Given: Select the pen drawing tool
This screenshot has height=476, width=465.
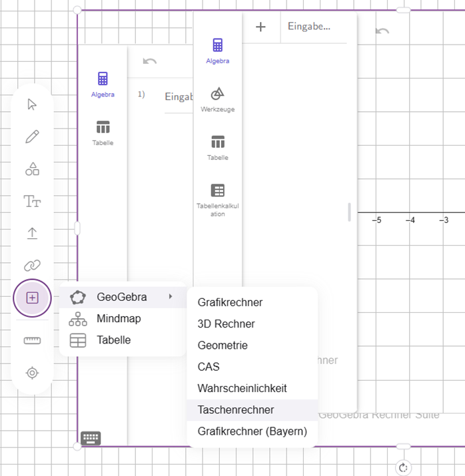Looking at the screenshot, I should [x=32, y=136].
